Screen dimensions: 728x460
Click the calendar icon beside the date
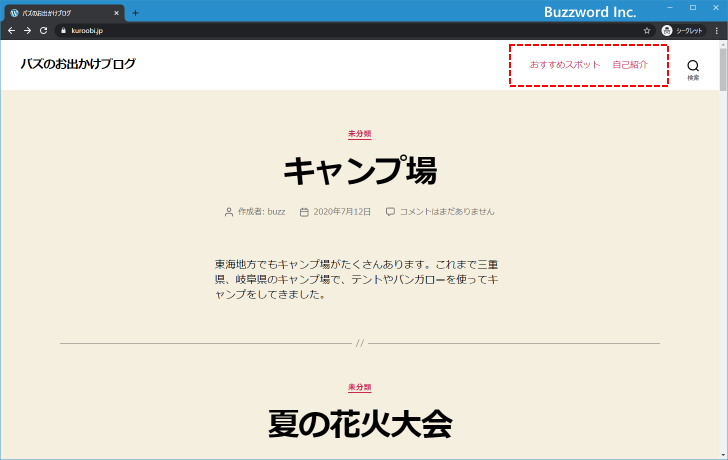pyautogui.click(x=304, y=212)
